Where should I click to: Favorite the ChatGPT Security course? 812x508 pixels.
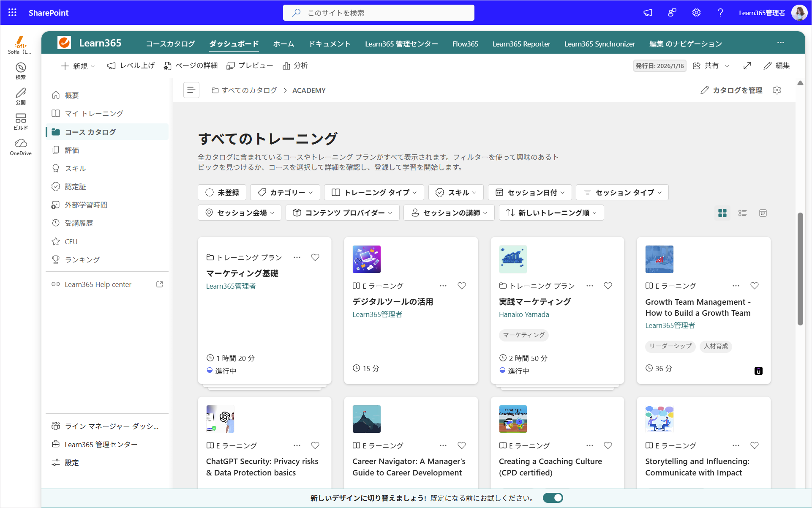(x=315, y=445)
